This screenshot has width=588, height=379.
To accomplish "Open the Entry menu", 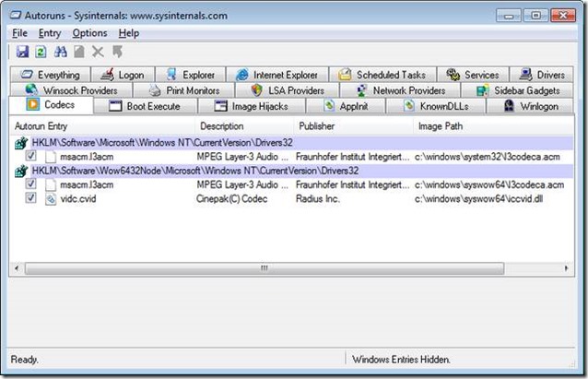I will (x=50, y=33).
